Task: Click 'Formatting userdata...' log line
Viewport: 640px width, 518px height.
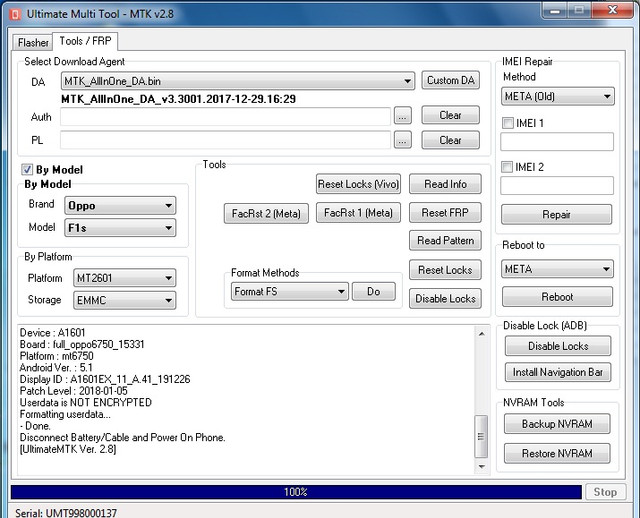Action: click(x=65, y=414)
